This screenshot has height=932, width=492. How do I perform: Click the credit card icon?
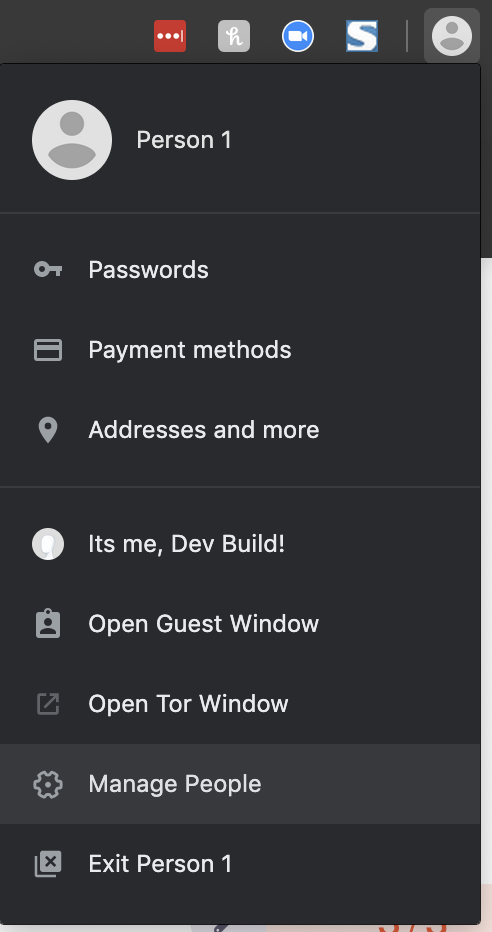48,350
